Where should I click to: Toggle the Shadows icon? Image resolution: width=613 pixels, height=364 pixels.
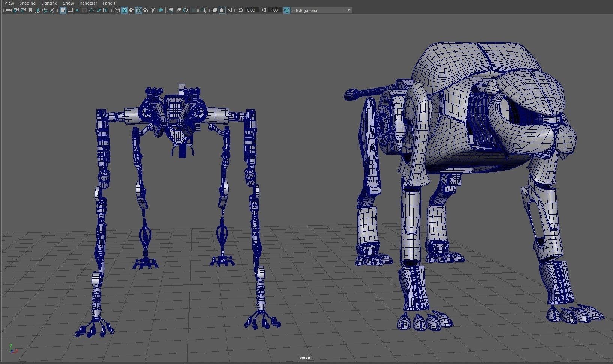point(160,10)
